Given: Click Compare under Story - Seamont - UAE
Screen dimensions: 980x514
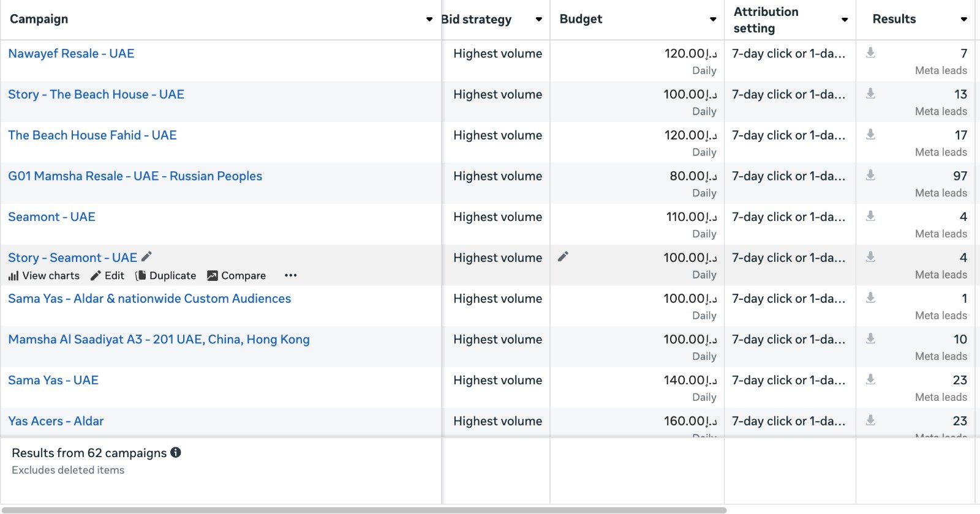Looking at the screenshot, I should pos(236,276).
